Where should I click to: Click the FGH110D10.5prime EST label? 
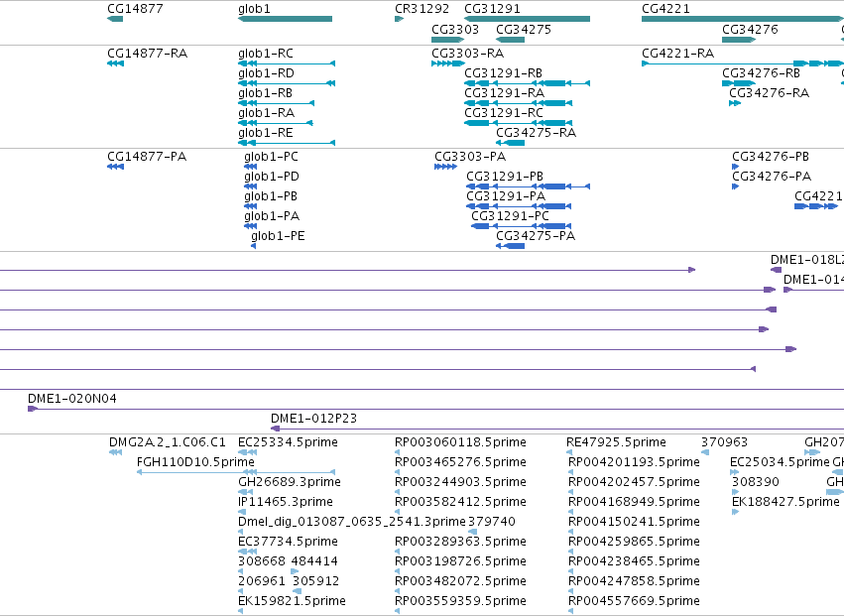[195, 462]
